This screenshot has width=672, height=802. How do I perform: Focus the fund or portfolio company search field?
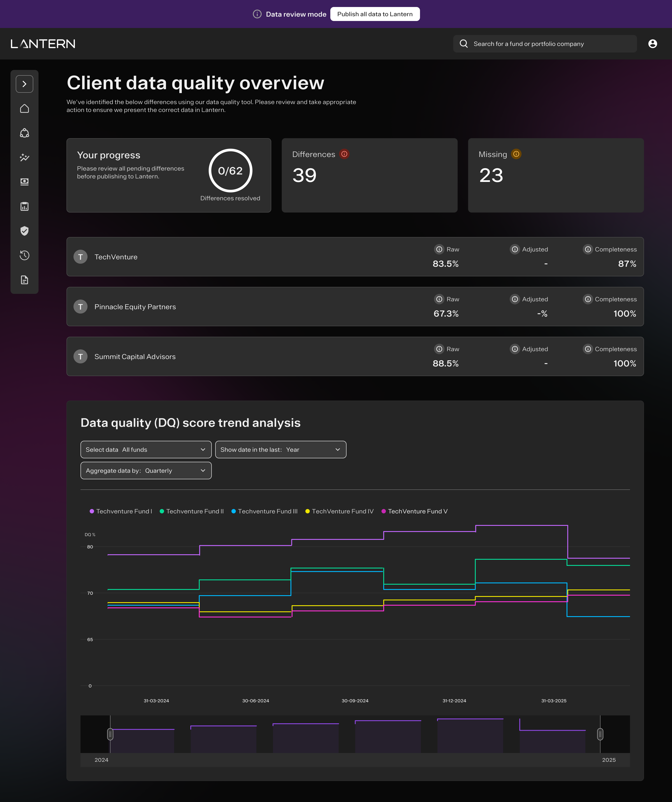[545, 44]
